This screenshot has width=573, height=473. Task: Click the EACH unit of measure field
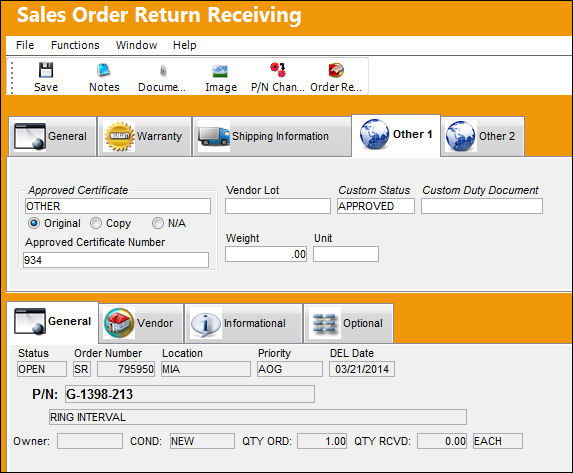[498, 441]
